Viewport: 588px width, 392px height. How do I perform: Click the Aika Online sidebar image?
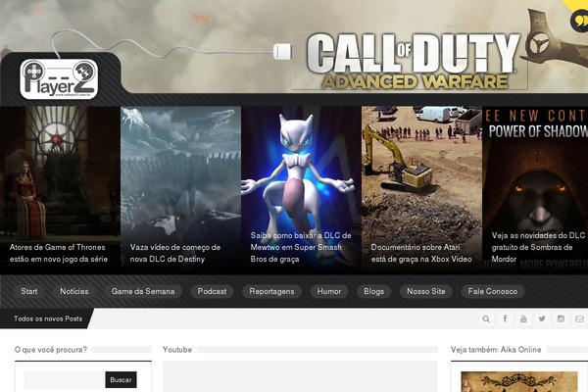tap(519, 382)
